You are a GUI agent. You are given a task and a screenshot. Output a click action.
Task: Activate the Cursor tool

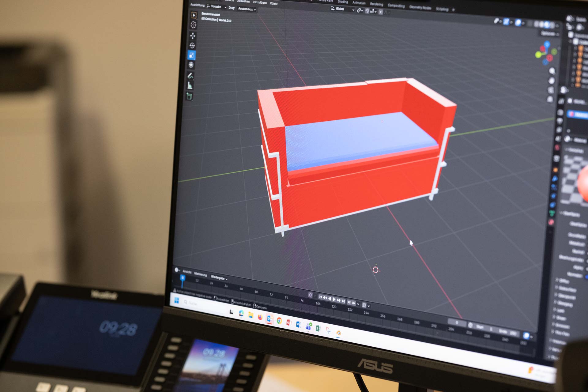(x=193, y=25)
